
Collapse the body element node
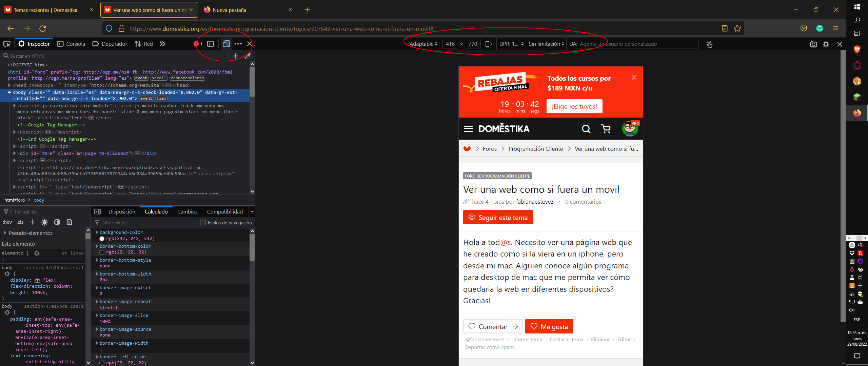coord(9,92)
